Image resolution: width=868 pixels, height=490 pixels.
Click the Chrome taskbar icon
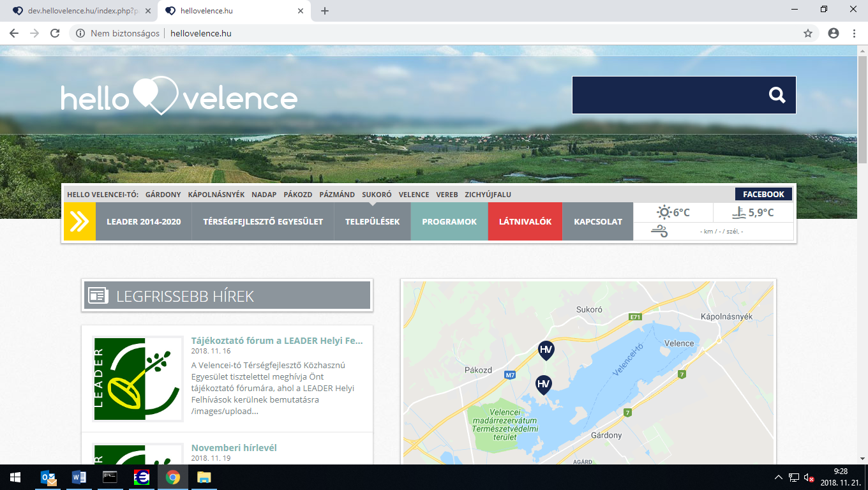(x=173, y=477)
